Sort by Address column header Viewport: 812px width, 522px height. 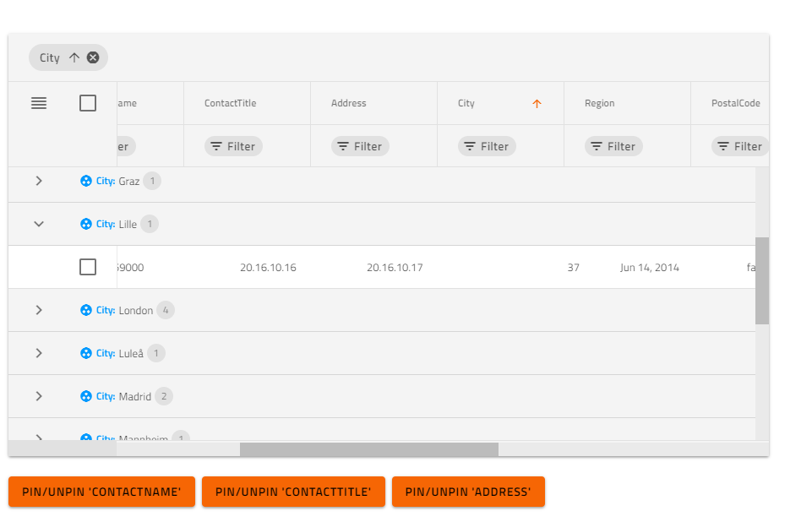[x=348, y=103]
